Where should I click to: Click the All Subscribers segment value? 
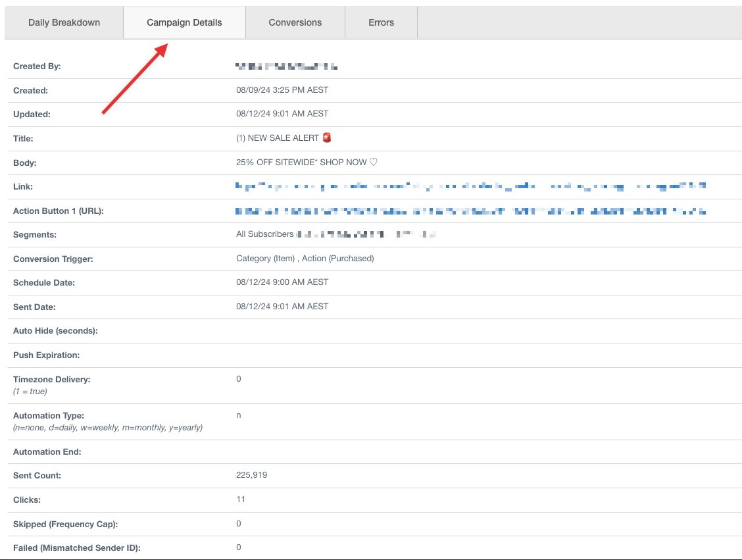pyautogui.click(x=264, y=234)
